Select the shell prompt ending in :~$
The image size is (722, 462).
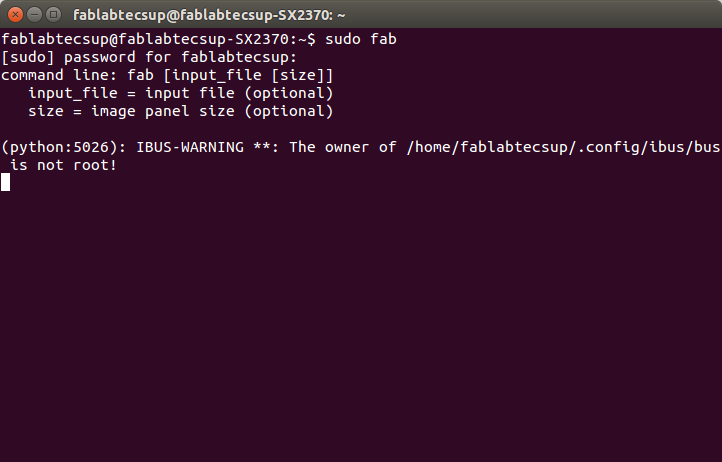[x=158, y=39]
